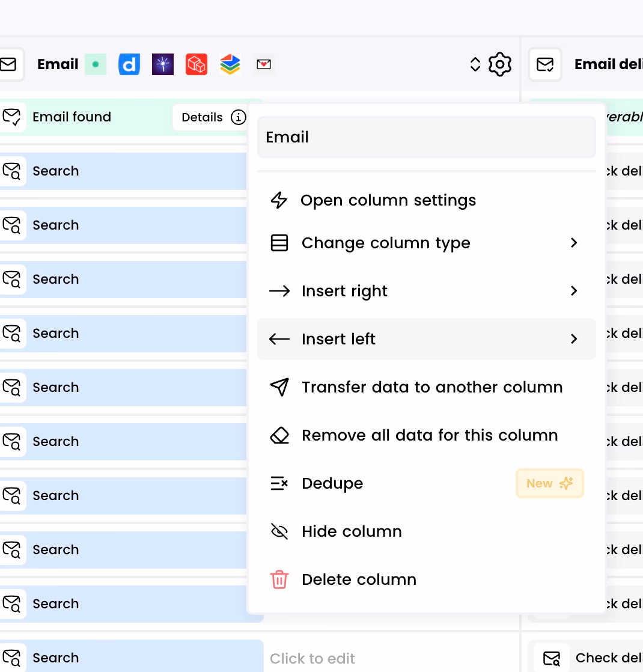Click the lightning bolt icon for column settings
Screen dimensions: 643x672
pos(279,200)
